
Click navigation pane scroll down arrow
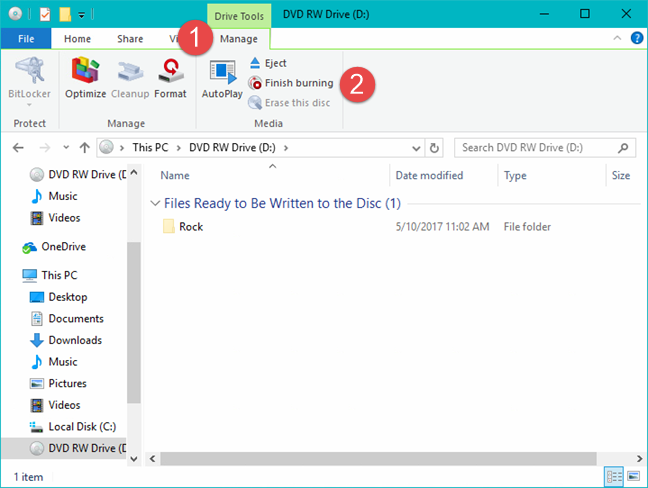click(134, 459)
